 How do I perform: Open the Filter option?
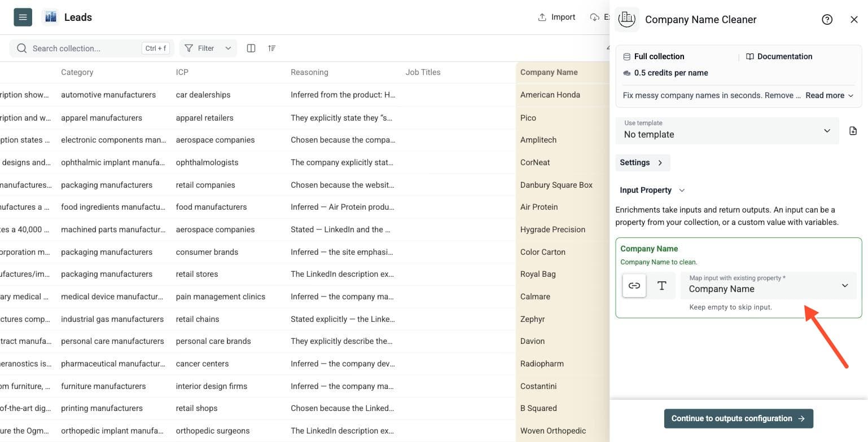tap(200, 48)
